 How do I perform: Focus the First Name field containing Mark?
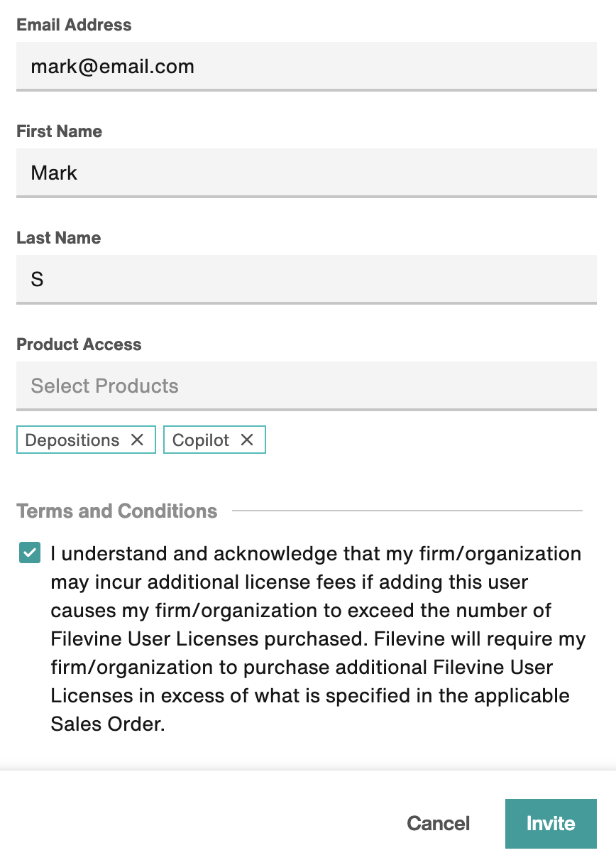pyautogui.click(x=307, y=173)
